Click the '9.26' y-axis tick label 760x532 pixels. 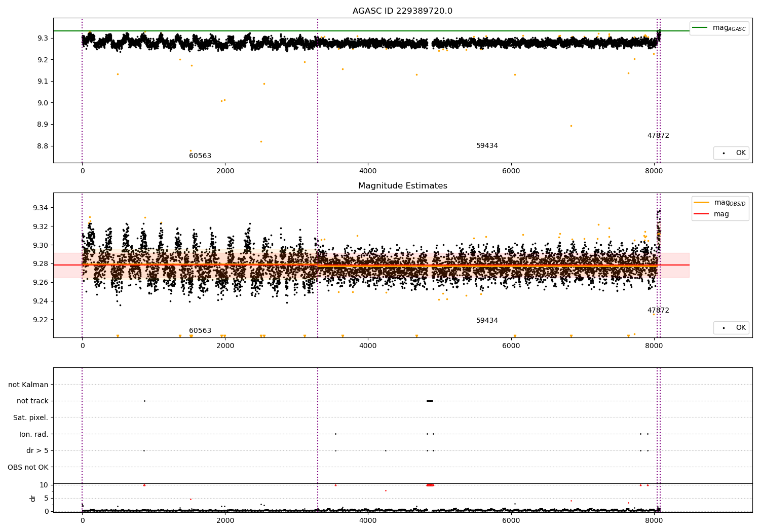(x=41, y=283)
